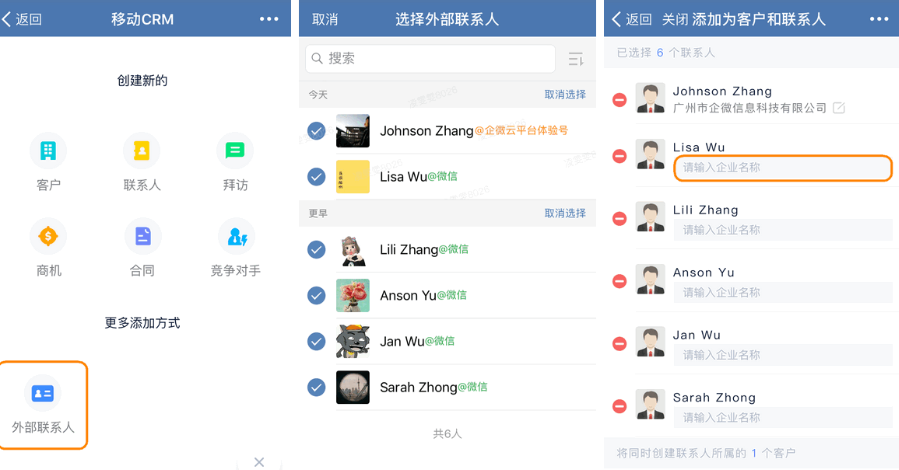Uncheck Sarah Zhong in contact list
Image resolution: width=899 pixels, height=470 pixels.
316,387
